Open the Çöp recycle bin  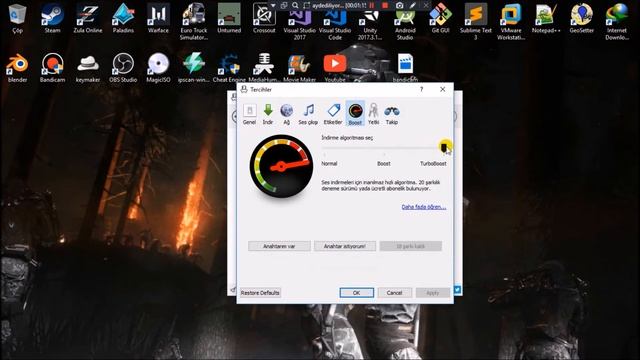click(17, 18)
